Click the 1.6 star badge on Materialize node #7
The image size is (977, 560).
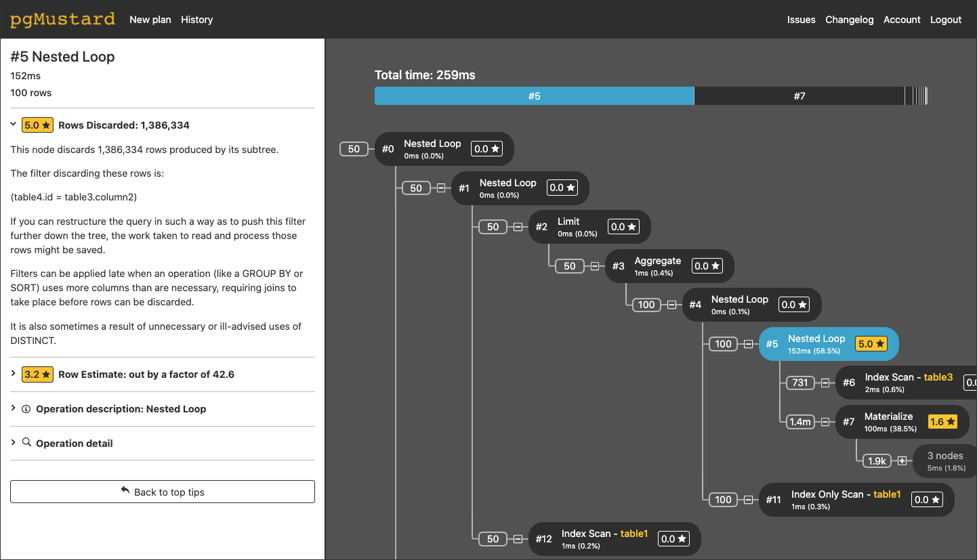942,421
